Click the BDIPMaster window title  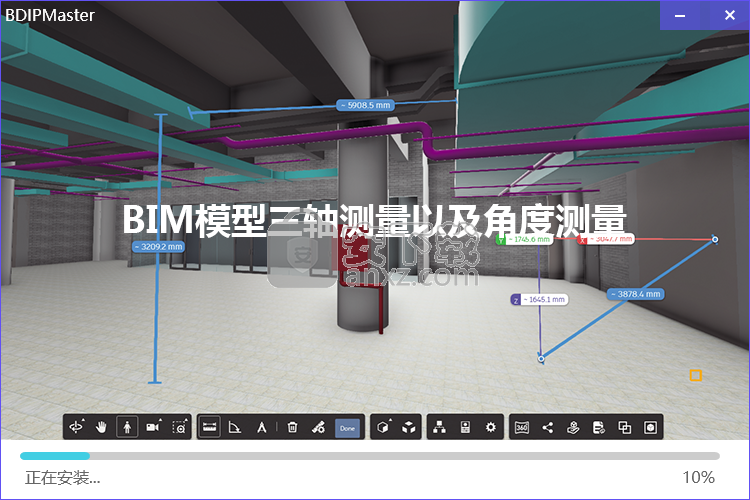(50, 15)
